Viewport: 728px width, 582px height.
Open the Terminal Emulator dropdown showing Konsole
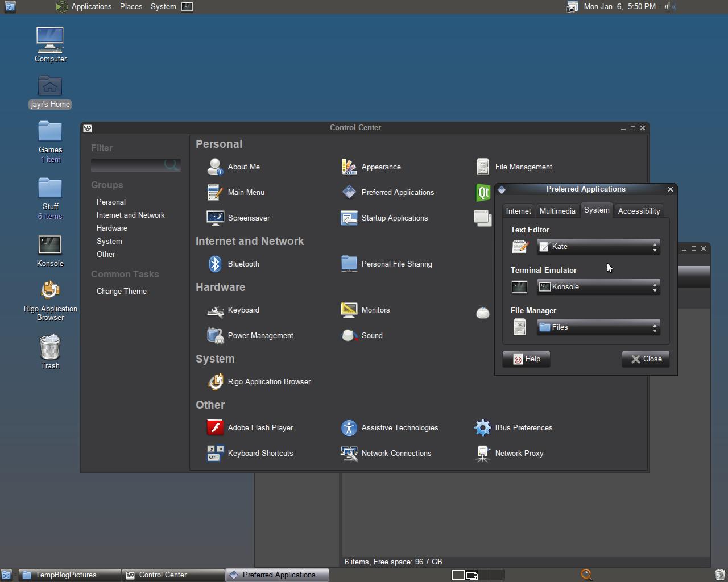tap(598, 287)
